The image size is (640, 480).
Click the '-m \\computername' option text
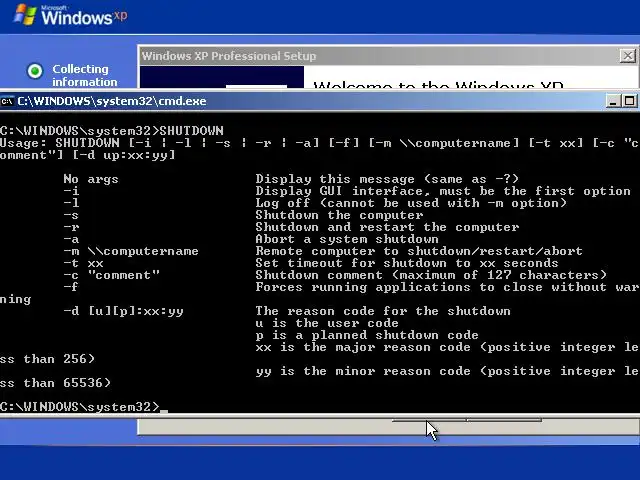(131, 251)
